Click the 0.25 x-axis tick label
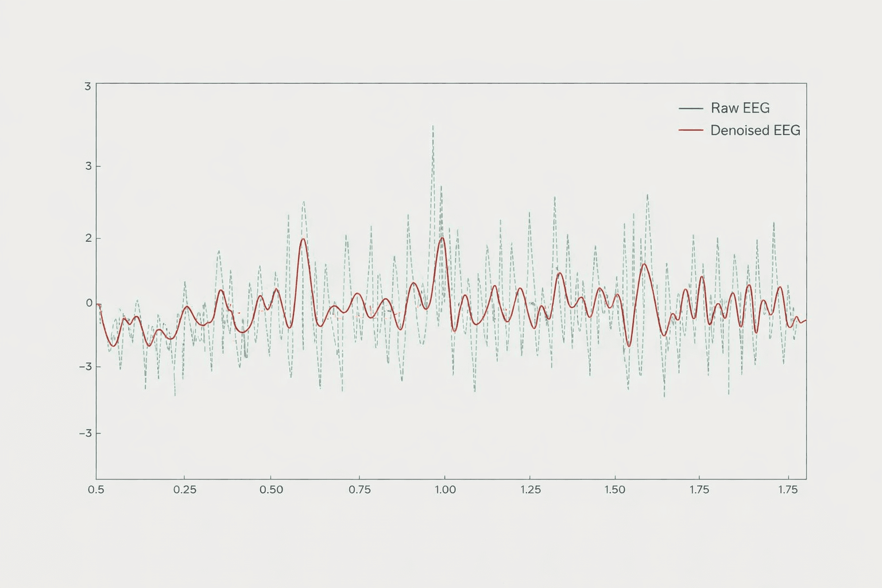The width and height of the screenshot is (882, 588). (184, 490)
